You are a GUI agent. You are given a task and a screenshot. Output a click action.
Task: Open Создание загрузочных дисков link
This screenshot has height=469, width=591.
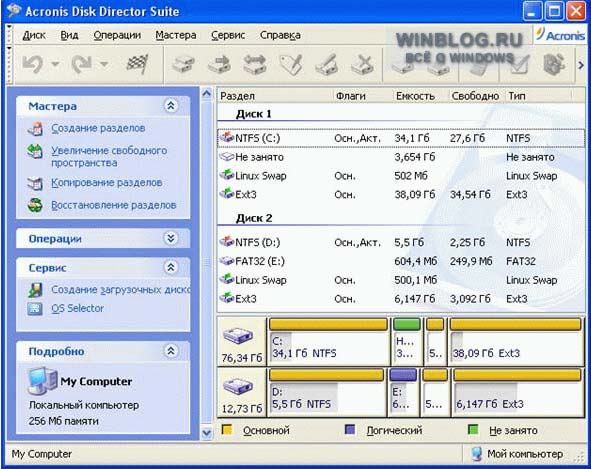pos(121,290)
